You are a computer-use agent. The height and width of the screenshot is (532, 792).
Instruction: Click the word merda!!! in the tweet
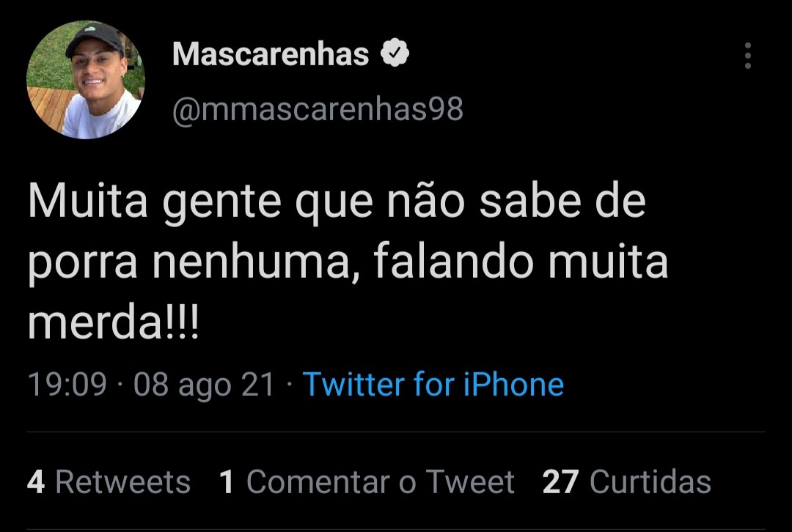pyautogui.click(x=114, y=322)
